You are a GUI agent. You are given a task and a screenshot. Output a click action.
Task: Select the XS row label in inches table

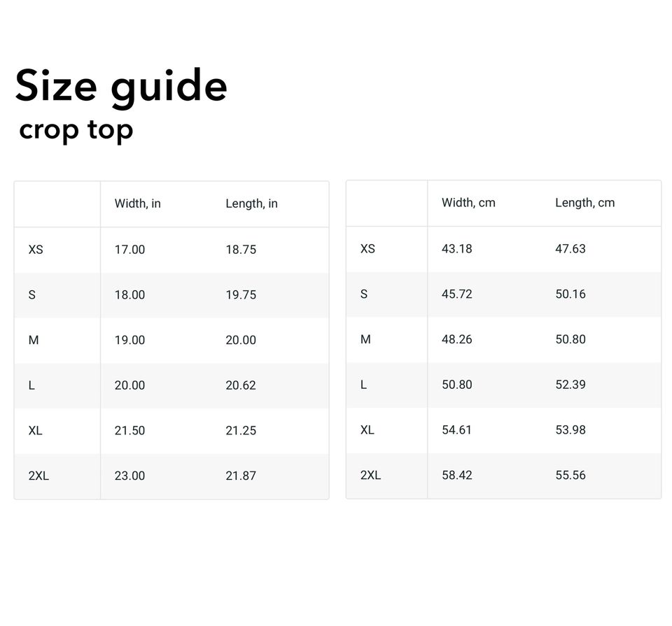(36, 250)
